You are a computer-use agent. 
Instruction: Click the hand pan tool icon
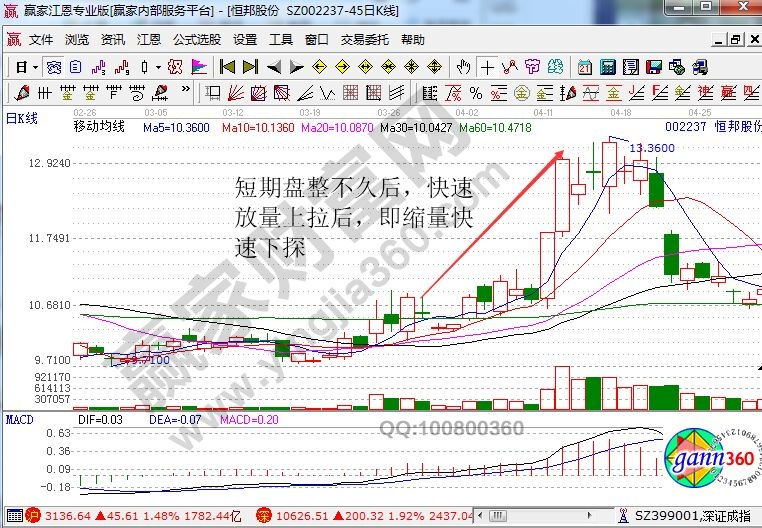tap(463, 67)
